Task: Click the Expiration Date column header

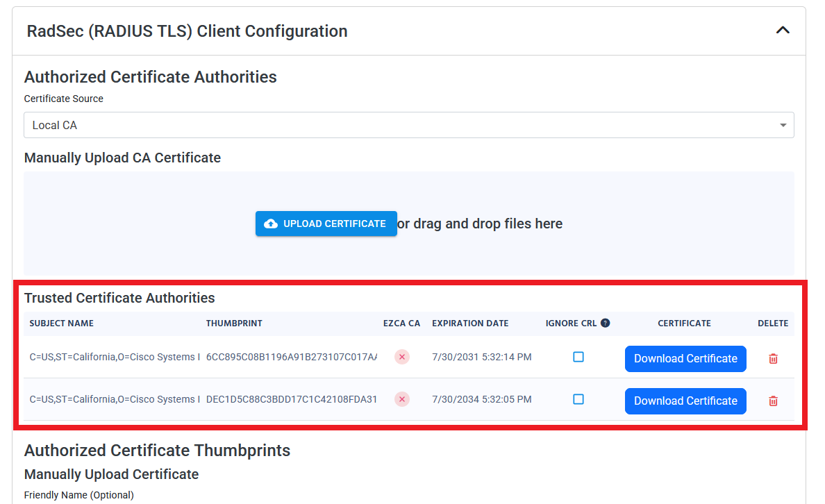Action: [470, 324]
